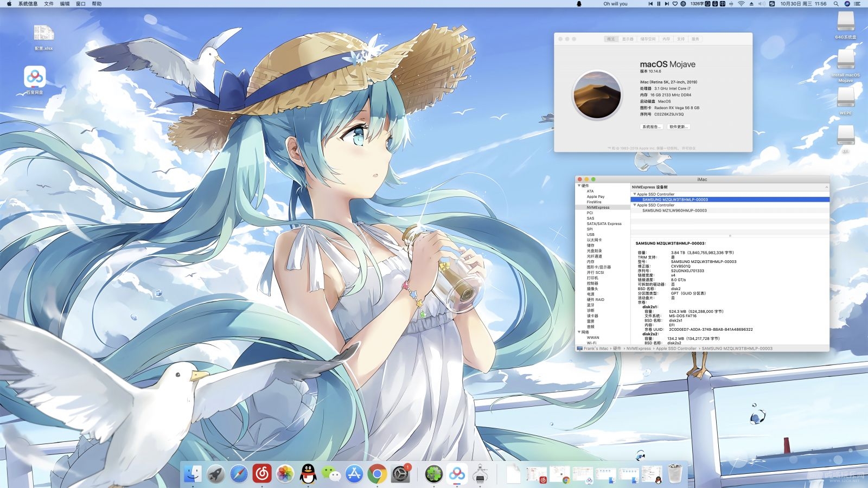Open Launchpad rocket icon in Dock
868x488 pixels.
click(x=216, y=474)
